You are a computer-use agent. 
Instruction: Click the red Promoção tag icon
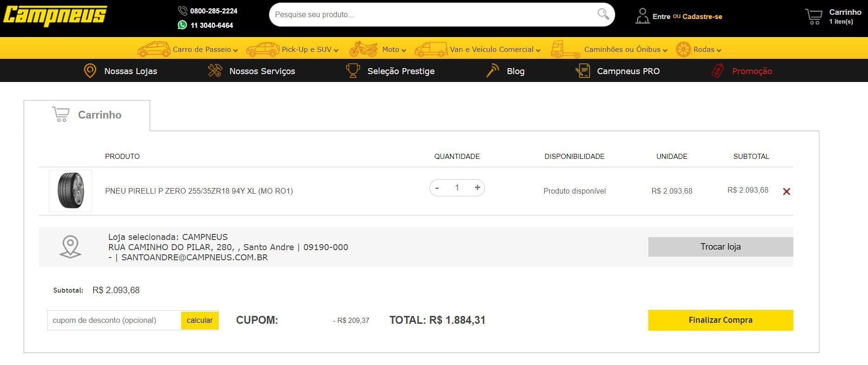pyautogui.click(x=717, y=71)
